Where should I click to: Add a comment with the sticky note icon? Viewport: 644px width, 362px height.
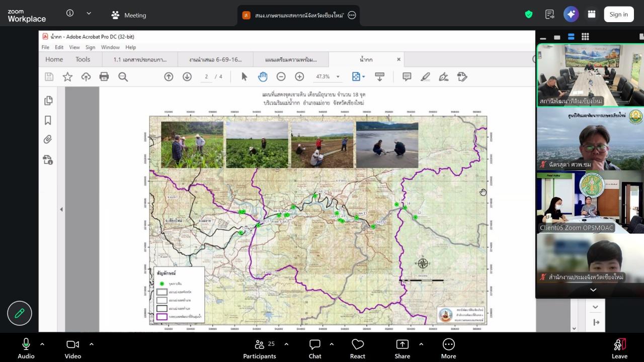(x=407, y=77)
